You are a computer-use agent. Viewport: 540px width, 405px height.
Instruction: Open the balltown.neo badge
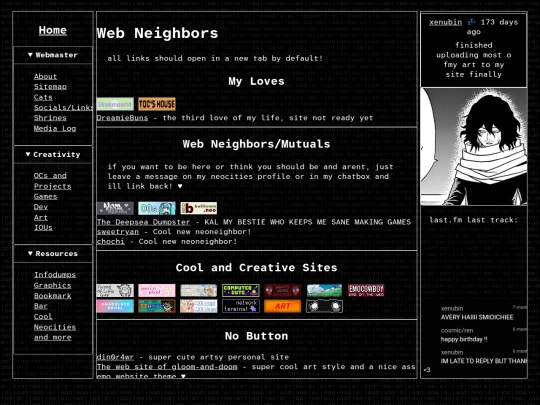pos(199,208)
